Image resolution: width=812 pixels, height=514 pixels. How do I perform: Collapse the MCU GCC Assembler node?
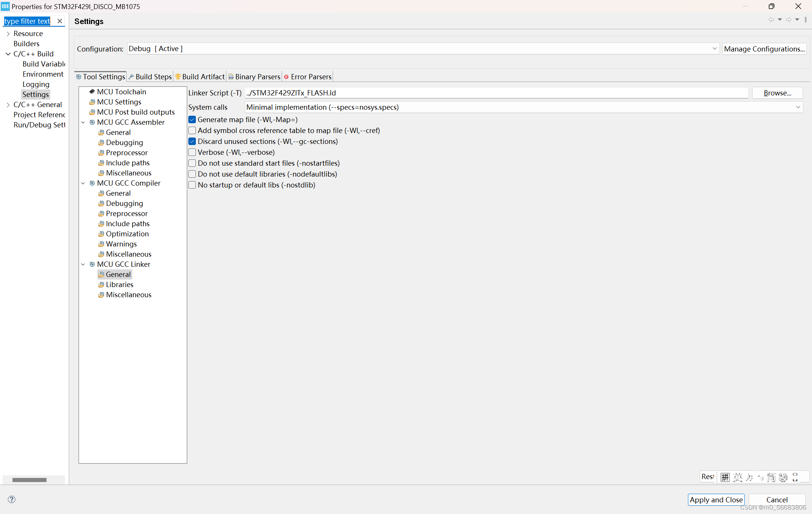coord(83,122)
